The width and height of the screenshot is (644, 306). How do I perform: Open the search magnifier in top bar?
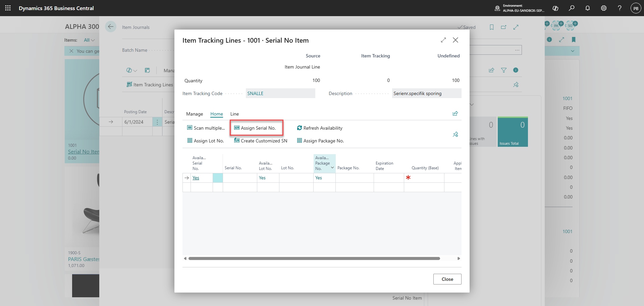572,8
